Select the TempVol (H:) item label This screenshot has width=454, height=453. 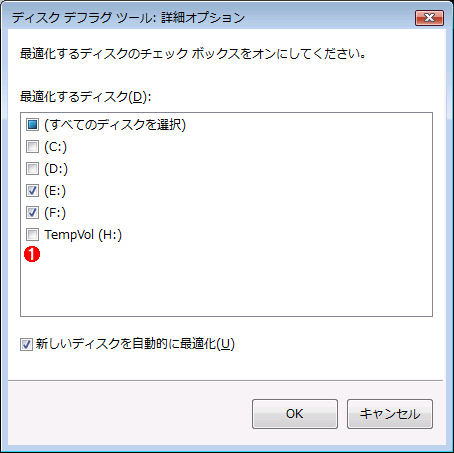click(83, 235)
